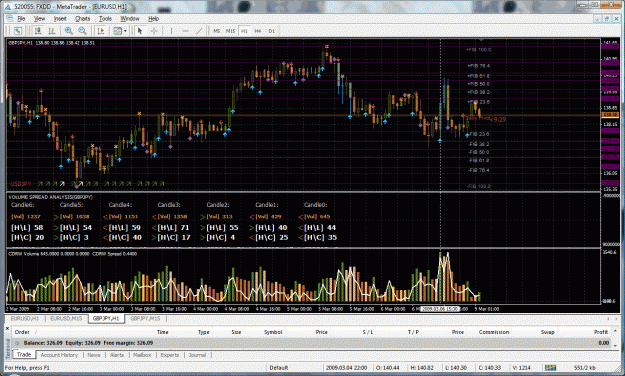Click the 551/2 kb status entry
The height and width of the screenshot is (376, 625).
tap(585, 368)
